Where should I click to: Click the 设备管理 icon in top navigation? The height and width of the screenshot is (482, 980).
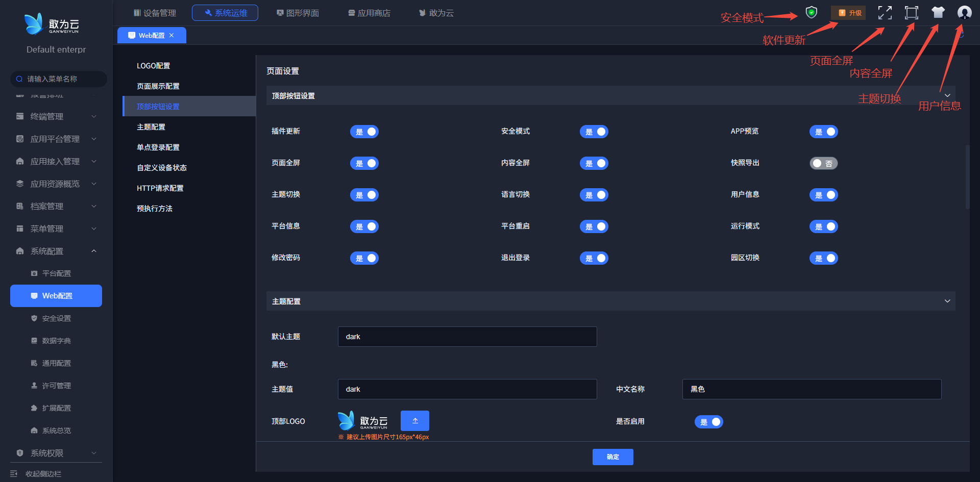coord(137,13)
